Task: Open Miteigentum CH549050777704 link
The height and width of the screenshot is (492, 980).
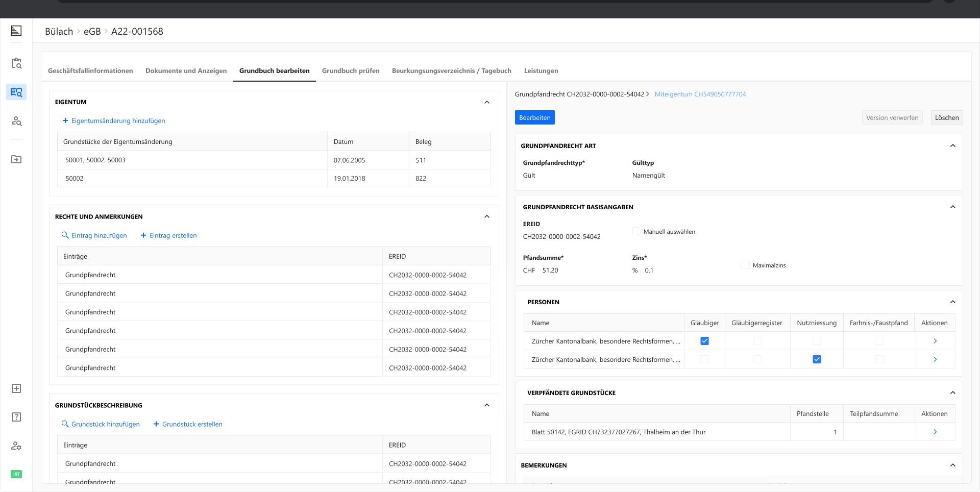Action: coord(700,94)
